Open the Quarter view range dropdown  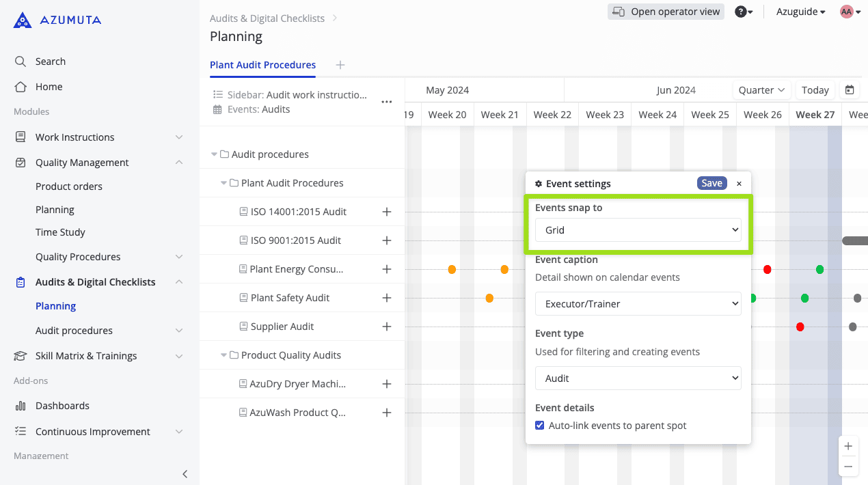[761, 90]
